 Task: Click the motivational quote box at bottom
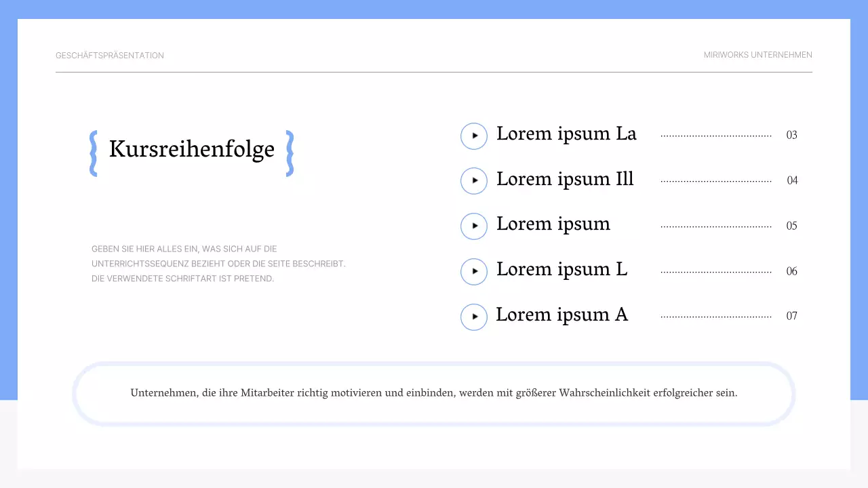(x=434, y=393)
